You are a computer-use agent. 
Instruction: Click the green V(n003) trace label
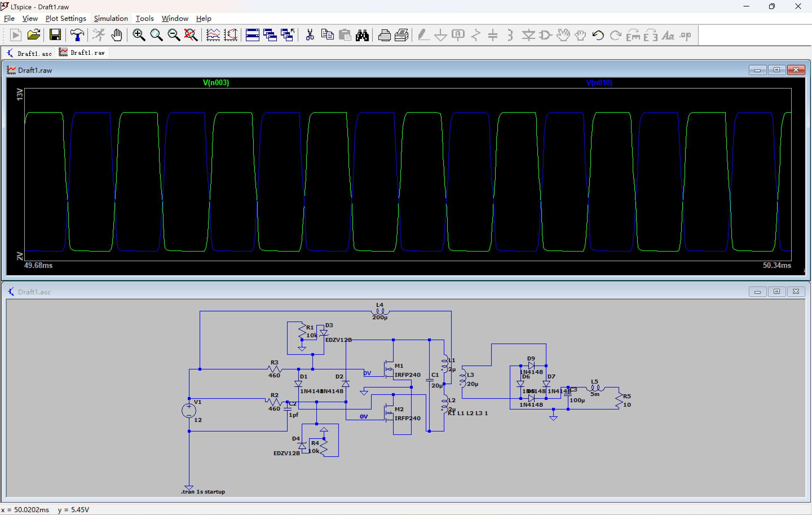(x=216, y=83)
